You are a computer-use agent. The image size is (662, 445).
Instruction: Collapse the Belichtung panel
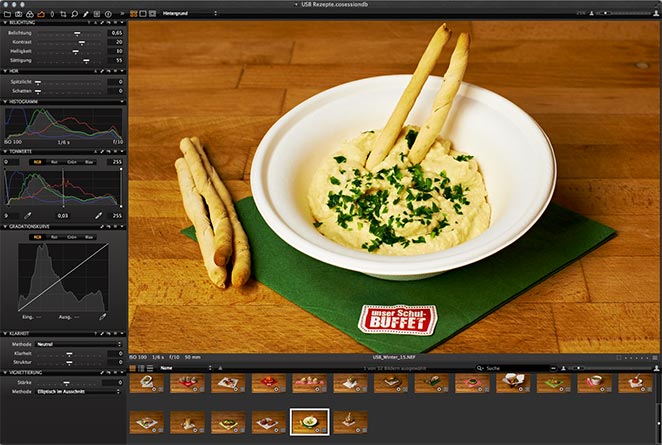coord(4,22)
